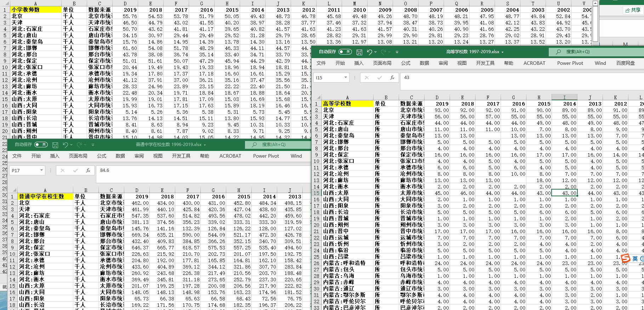The image size is (644, 310).
Task: Save the 普通中学在校生数 workbook
Action: [55, 145]
